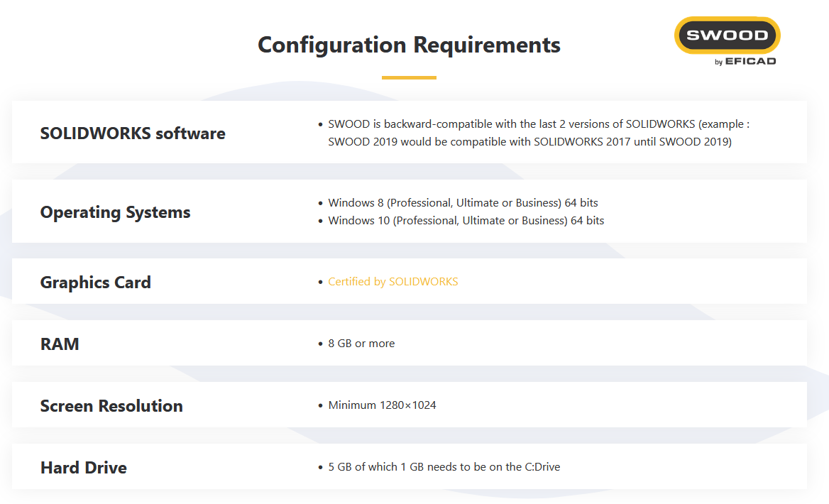The image size is (829, 504).
Task: Click the SWOOD backward-compatible description text
Action: point(539,133)
